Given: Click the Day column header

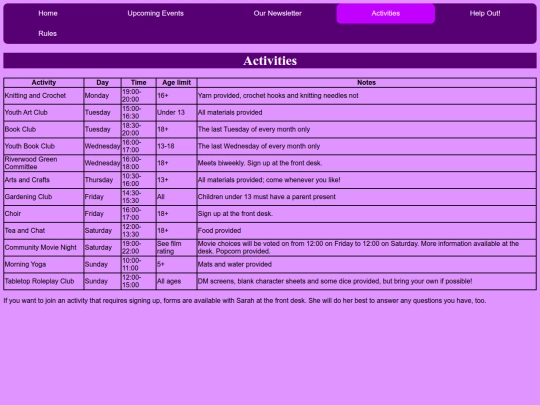Looking at the screenshot, I should [103, 83].
